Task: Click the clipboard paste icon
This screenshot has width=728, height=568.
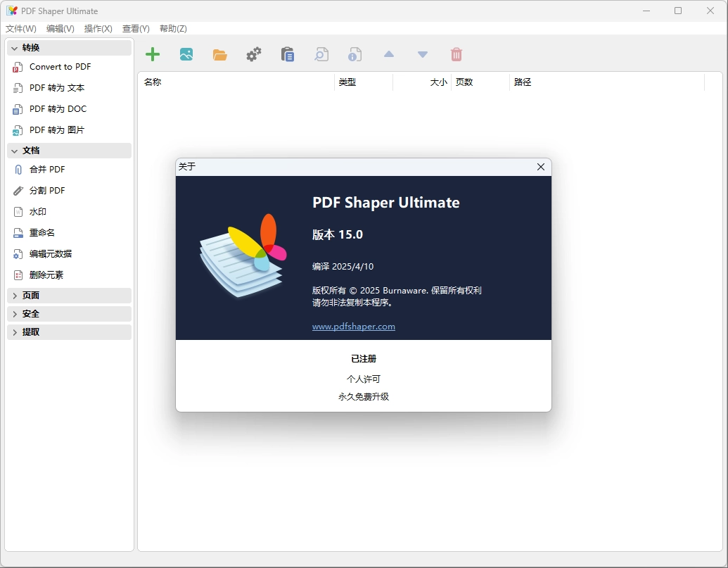Action: pos(288,54)
